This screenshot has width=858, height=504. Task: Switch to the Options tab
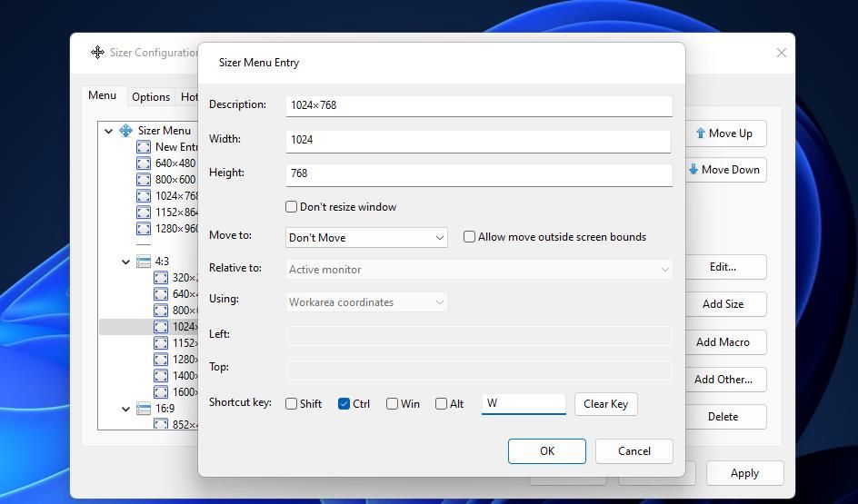151,97
